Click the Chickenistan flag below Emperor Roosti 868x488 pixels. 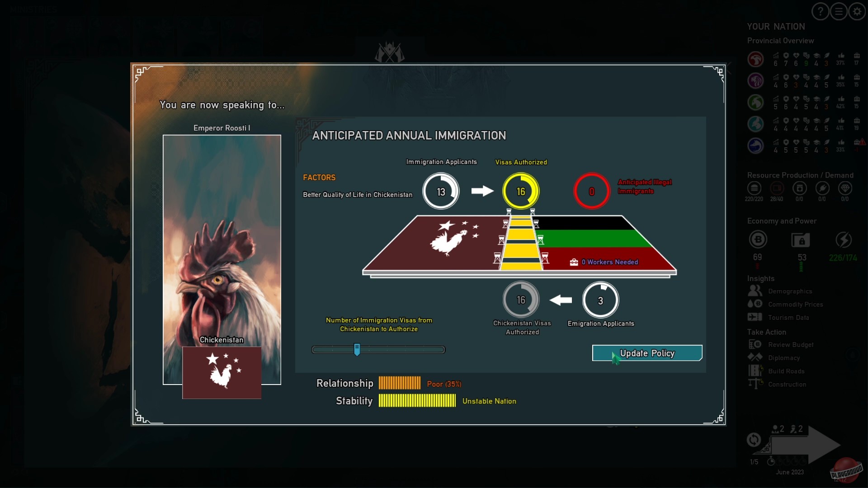coord(222,373)
